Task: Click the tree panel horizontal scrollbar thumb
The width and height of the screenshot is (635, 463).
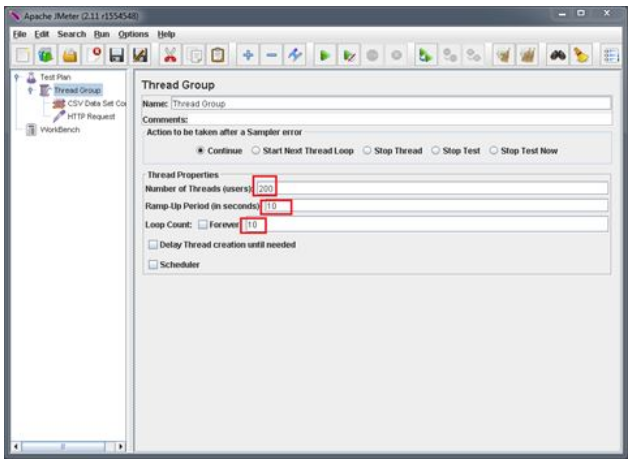Action: click(x=63, y=446)
